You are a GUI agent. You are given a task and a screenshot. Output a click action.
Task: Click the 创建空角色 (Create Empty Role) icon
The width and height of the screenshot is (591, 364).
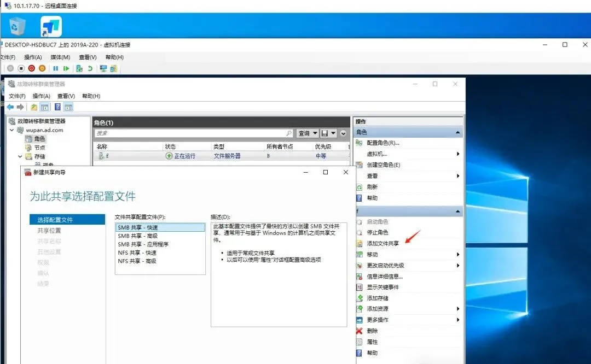pyautogui.click(x=358, y=165)
